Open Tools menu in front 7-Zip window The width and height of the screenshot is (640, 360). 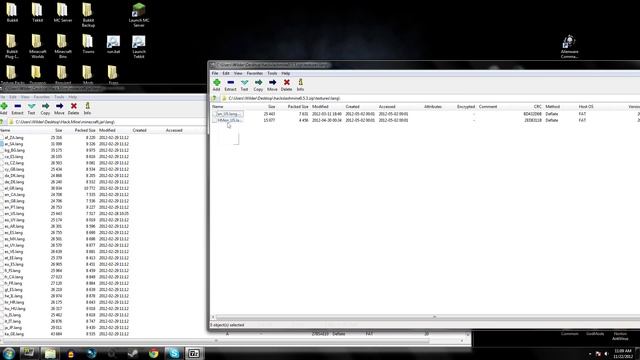(272, 73)
